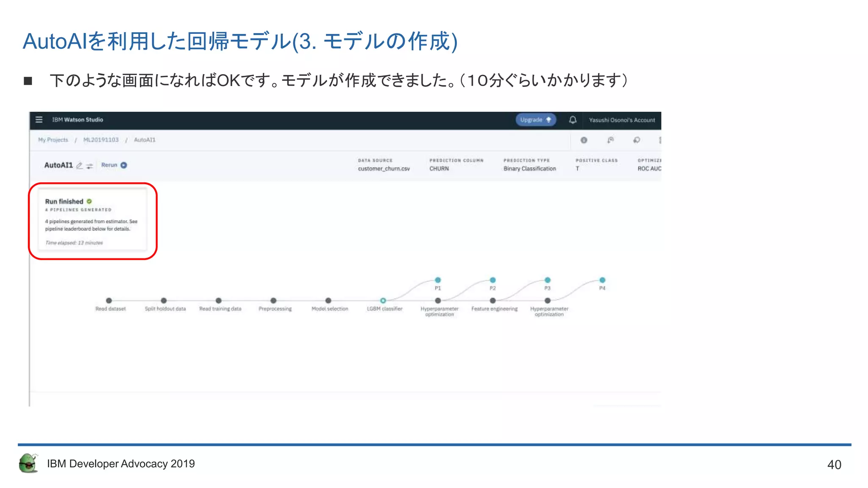Click the Upgrade button
The image size is (868, 488).
pyautogui.click(x=536, y=120)
